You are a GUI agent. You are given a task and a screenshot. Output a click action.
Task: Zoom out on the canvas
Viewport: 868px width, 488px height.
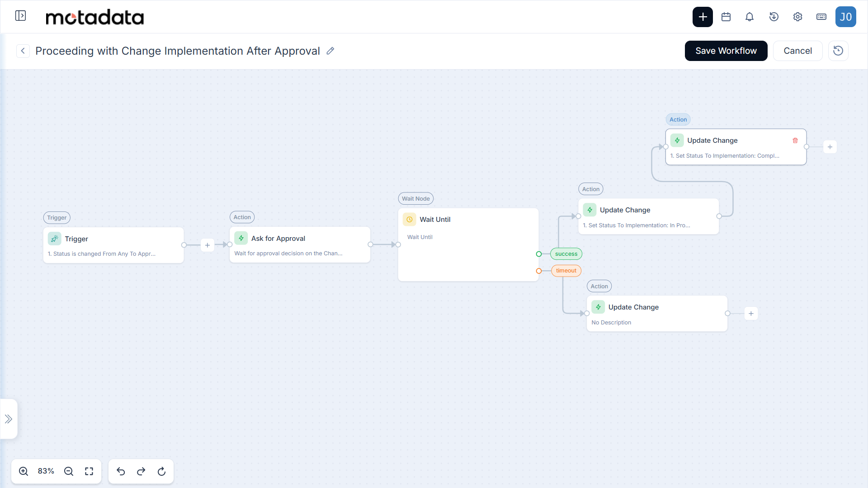click(69, 471)
